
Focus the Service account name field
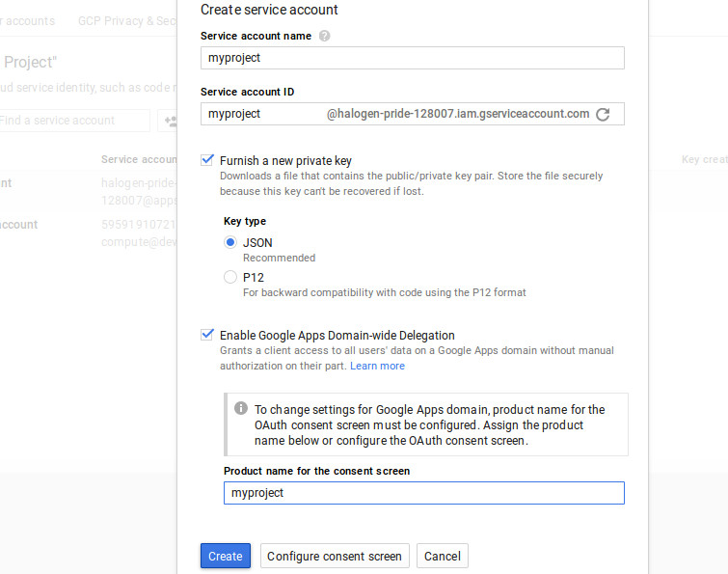point(413,58)
